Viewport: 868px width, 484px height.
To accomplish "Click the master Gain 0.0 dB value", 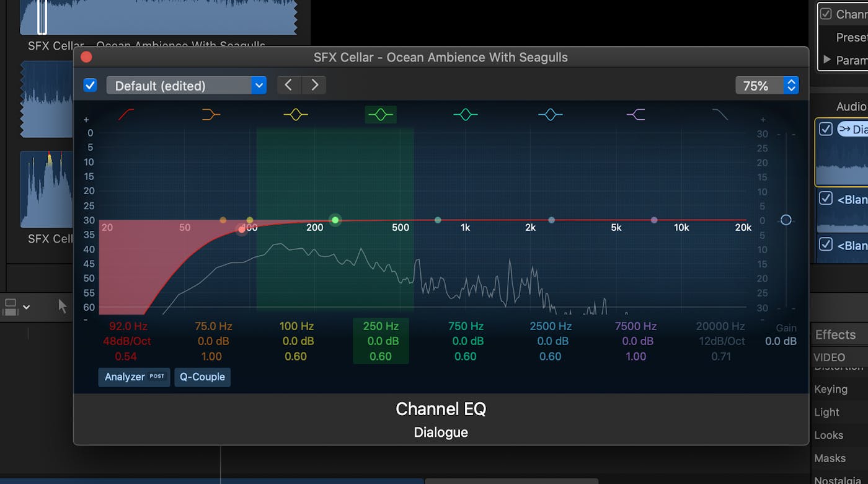I will pyautogui.click(x=781, y=341).
